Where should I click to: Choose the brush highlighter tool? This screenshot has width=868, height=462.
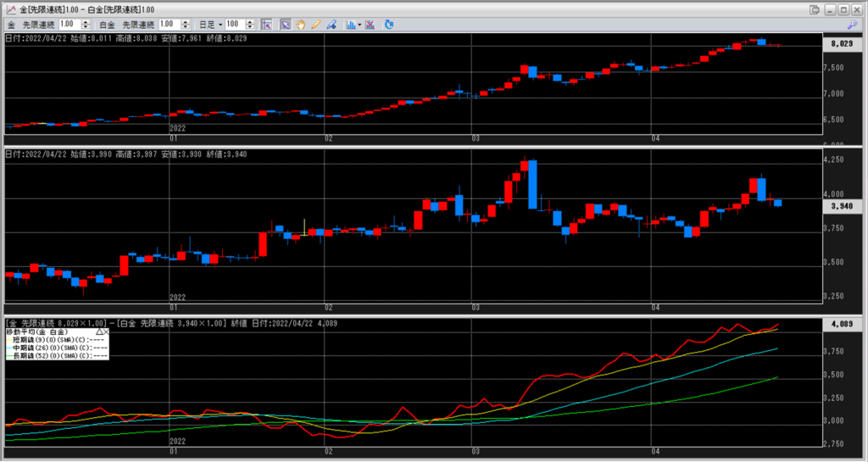pos(331,25)
